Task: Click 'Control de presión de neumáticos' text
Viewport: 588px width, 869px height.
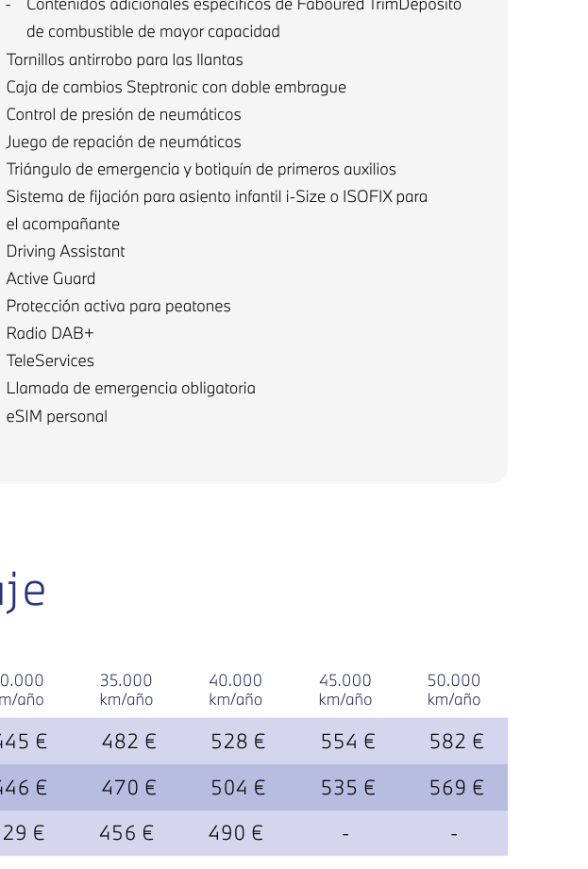Action: point(124,115)
